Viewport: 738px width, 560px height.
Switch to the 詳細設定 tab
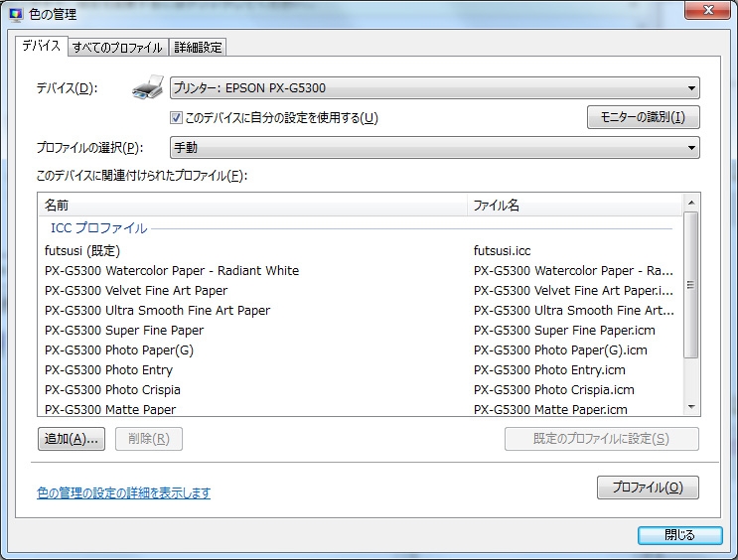point(198,48)
